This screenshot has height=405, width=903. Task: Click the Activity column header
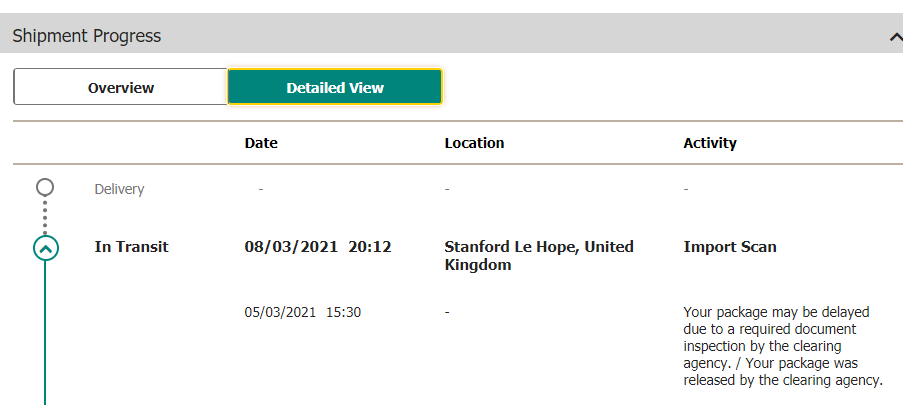pos(710,143)
